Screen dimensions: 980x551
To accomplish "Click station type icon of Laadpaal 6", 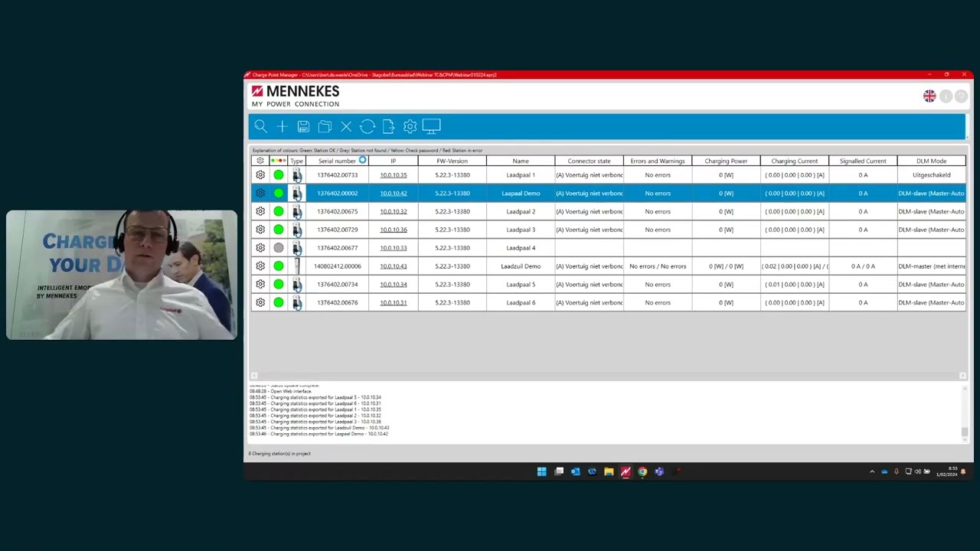I will pyautogui.click(x=297, y=303).
